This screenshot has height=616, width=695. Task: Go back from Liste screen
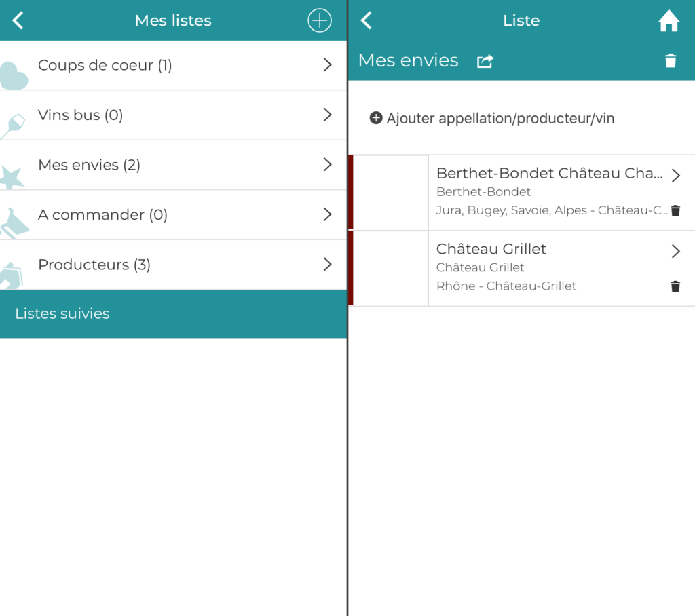click(366, 20)
